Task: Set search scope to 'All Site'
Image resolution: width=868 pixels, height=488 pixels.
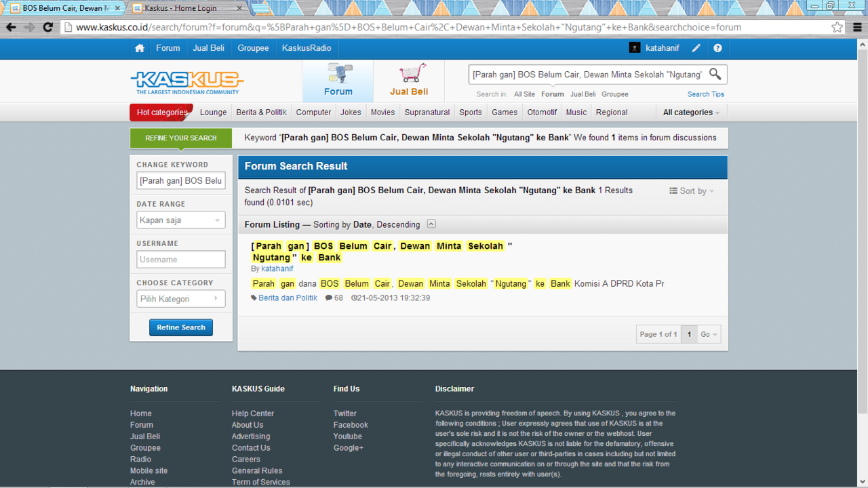Action: [x=524, y=94]
